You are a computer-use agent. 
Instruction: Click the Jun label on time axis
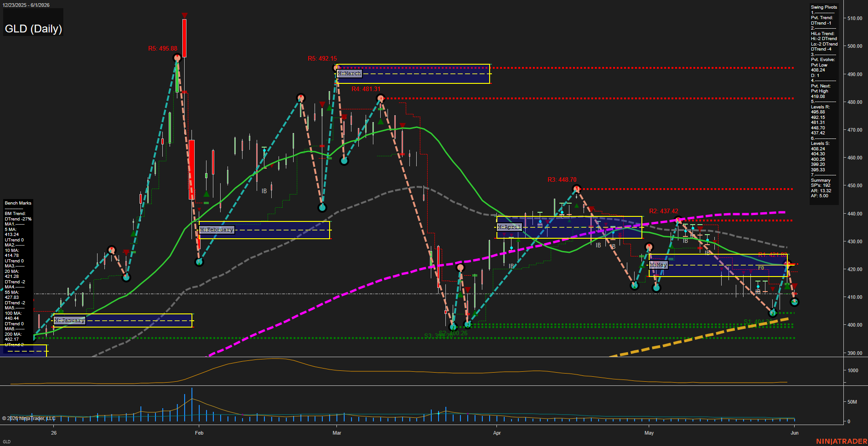(795, 433)
